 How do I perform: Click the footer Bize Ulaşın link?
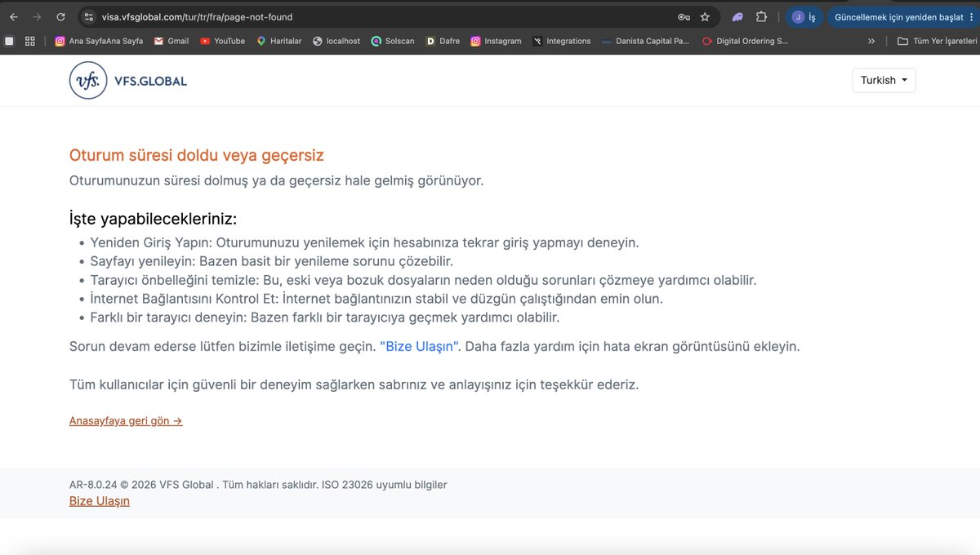pos(100,501)
